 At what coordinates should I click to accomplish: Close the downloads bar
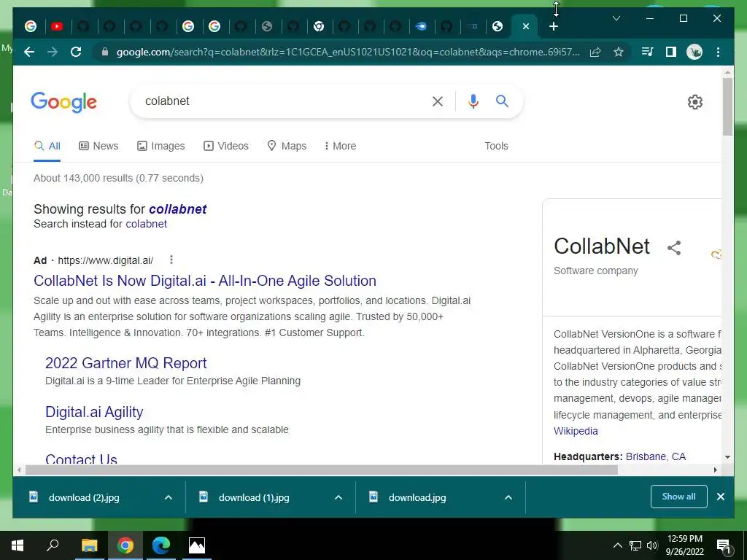[720, 497]
